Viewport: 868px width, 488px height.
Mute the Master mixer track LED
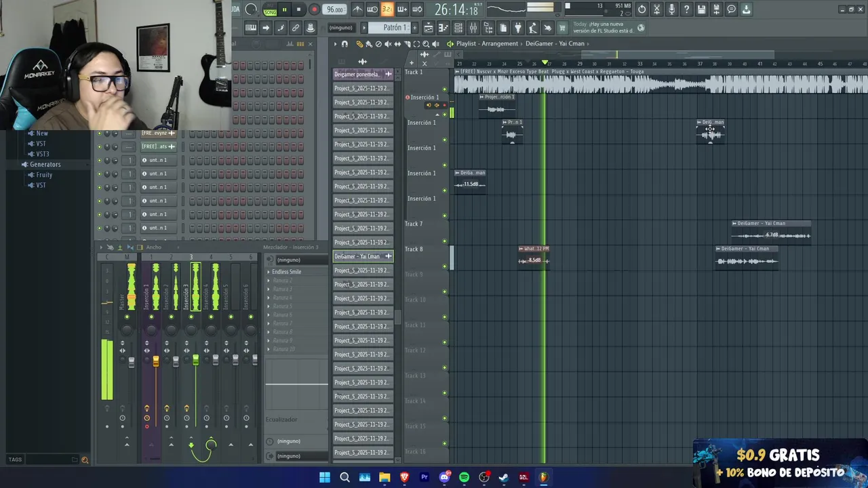tap(125, 317)
